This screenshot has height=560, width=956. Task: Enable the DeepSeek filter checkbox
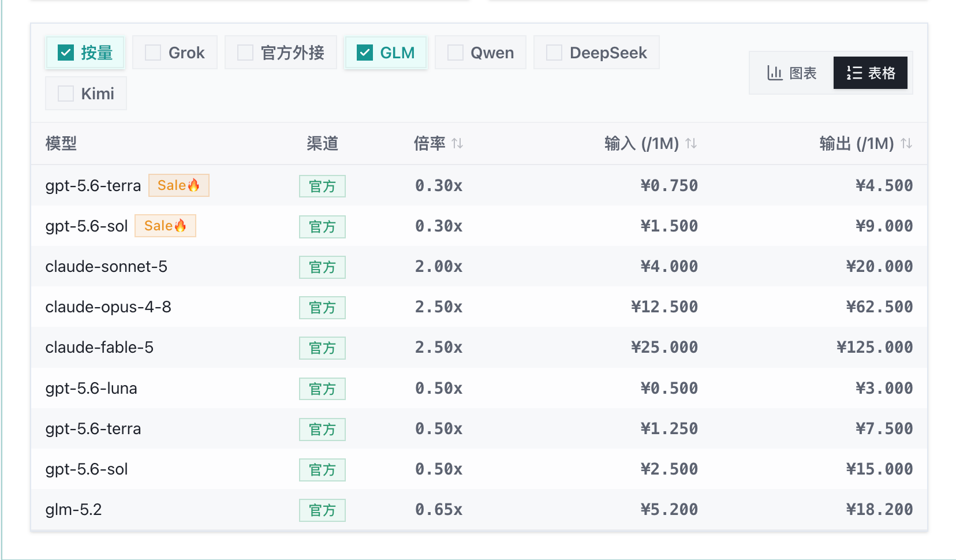point(554,53)
